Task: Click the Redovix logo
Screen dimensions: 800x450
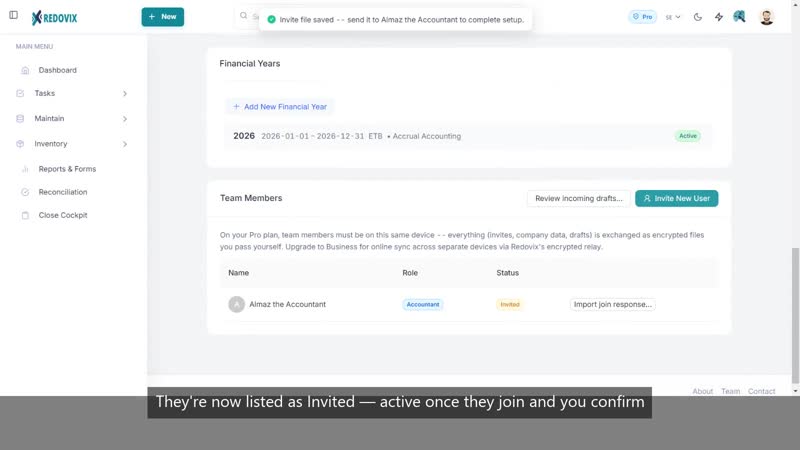Action: [x=54, y=18]
